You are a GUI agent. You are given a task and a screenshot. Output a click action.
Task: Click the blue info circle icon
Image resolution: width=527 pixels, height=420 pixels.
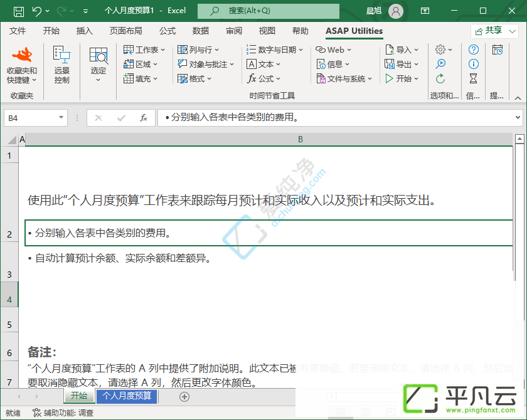point(473,64)
